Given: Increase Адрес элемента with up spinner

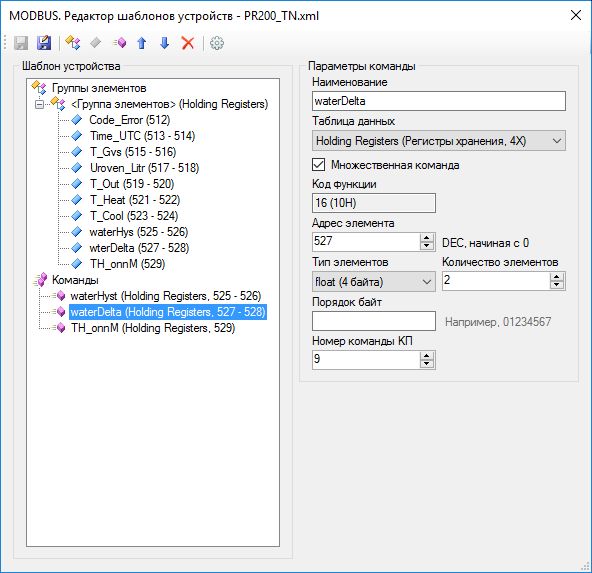Looking at the screenshot, I should 427,238.
